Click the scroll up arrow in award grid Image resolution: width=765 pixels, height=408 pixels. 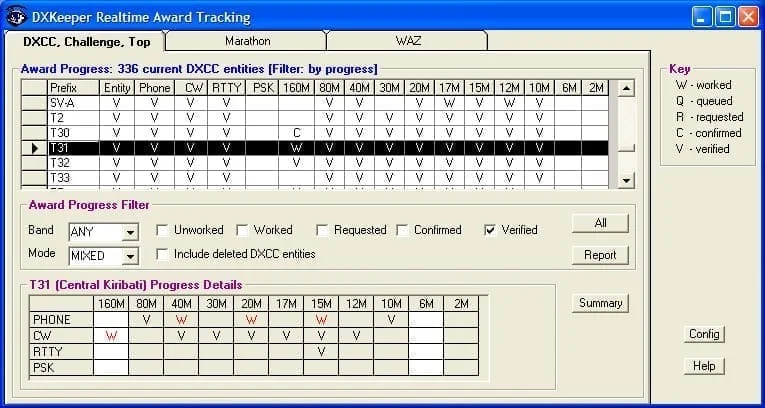pyautogui.click(x=626, y=88)
